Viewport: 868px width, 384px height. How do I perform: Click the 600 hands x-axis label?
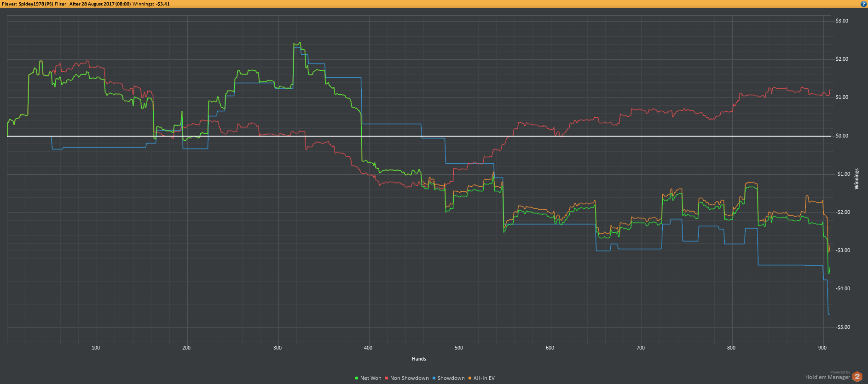pos(550,348)
